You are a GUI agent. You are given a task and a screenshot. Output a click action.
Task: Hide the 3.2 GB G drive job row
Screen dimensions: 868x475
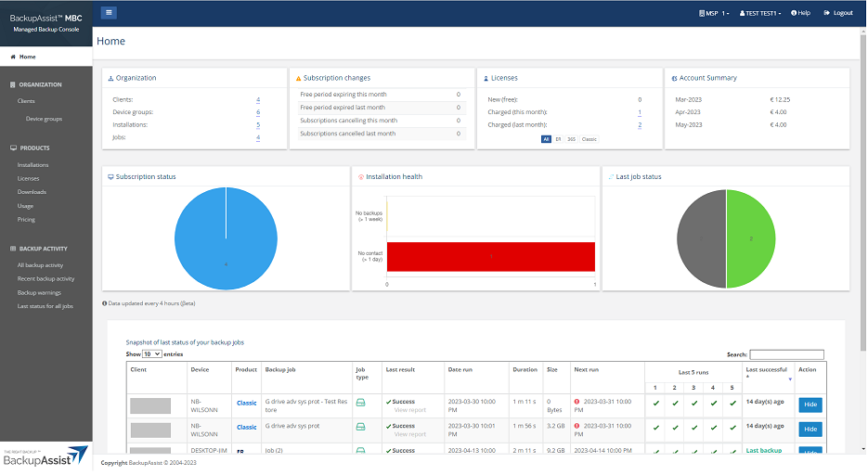click(810, 430)
